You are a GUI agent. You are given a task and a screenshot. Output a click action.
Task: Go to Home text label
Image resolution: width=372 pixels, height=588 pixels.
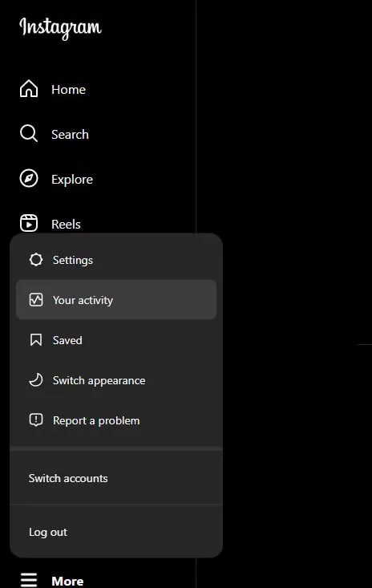[x=69, y=89]
